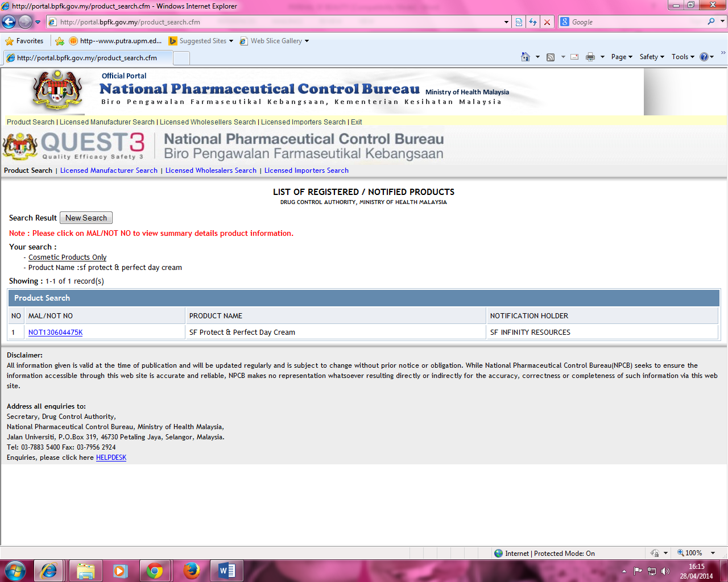
Task: Expand the Print options dropdown arrow
Action: click(602, 57)
